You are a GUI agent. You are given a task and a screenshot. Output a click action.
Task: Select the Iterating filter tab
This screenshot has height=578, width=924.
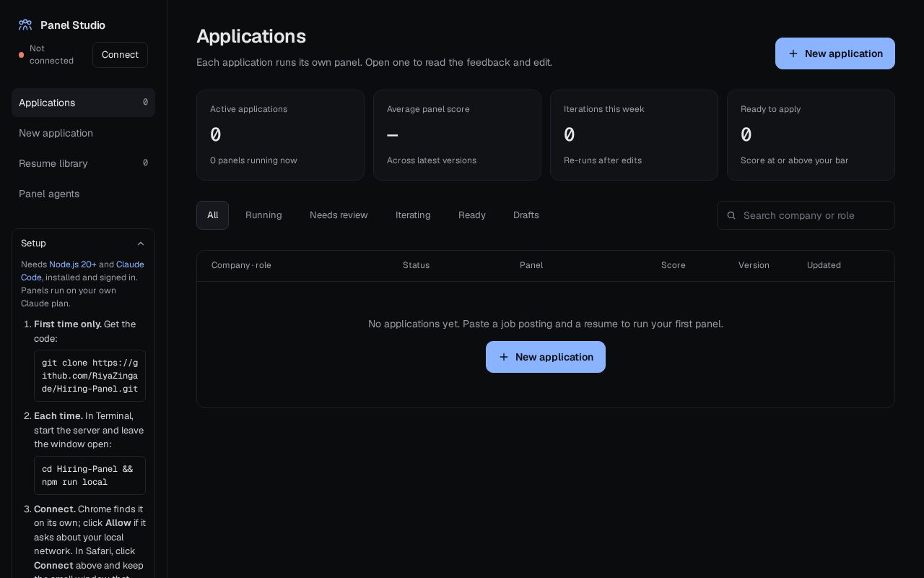[x=413, y=215]
